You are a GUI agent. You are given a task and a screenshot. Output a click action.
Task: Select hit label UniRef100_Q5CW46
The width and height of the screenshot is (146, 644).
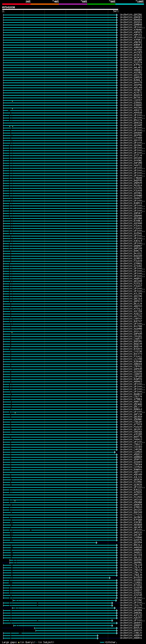coord(131,404)
